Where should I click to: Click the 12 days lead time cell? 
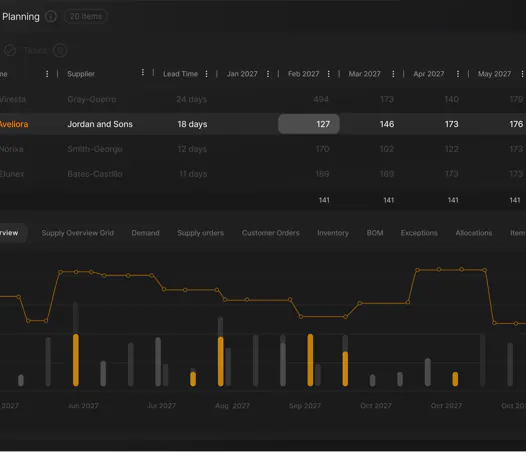pos(192,149)
